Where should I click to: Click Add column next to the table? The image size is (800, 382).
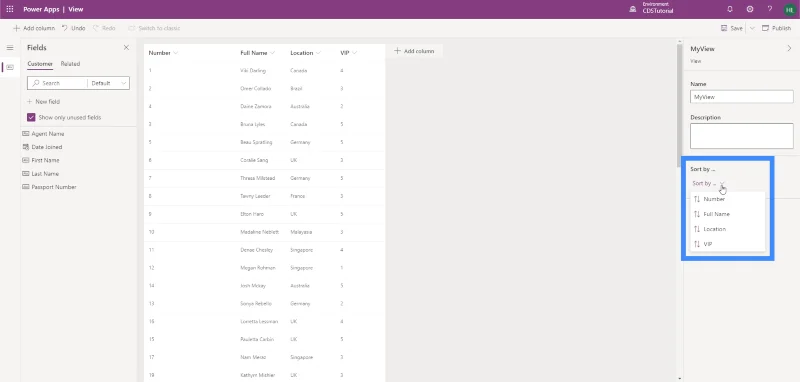click(414, 51)
